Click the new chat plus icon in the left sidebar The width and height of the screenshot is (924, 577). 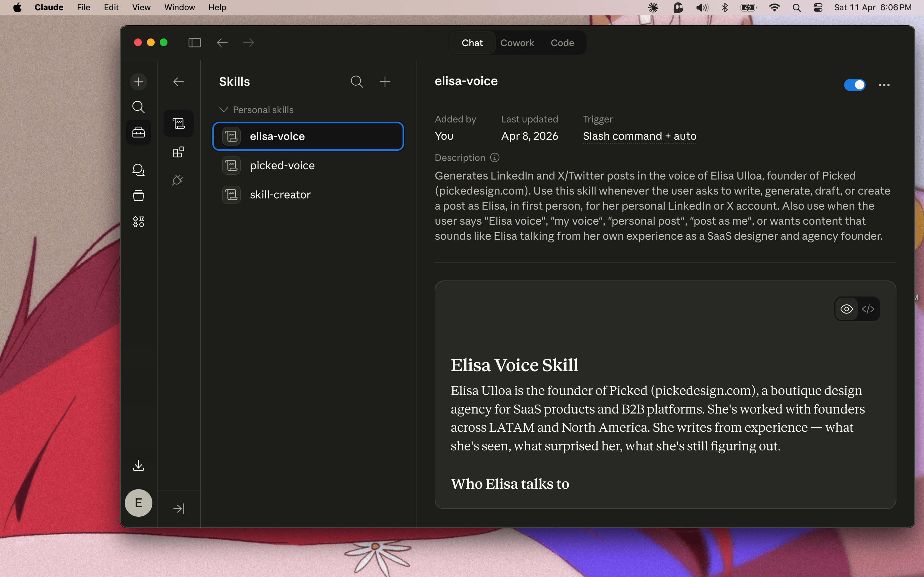click(138, 82)
